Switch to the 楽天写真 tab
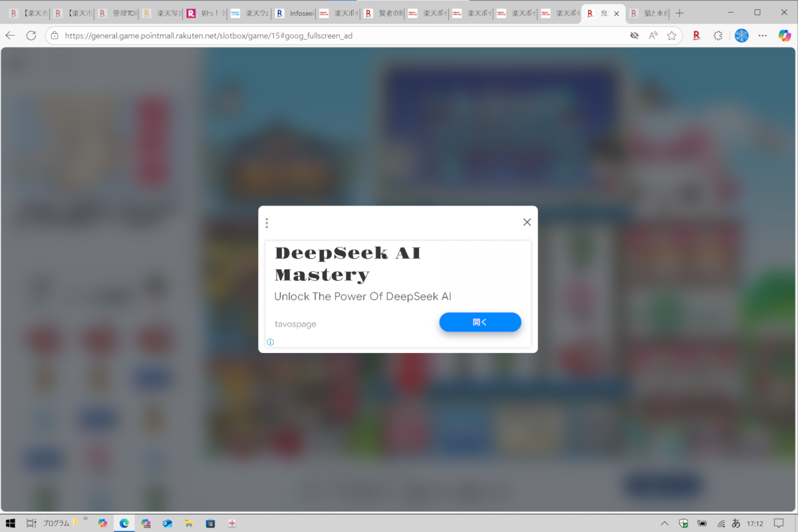This screenshot has height=532, width=798. click(x=161, y=13)
